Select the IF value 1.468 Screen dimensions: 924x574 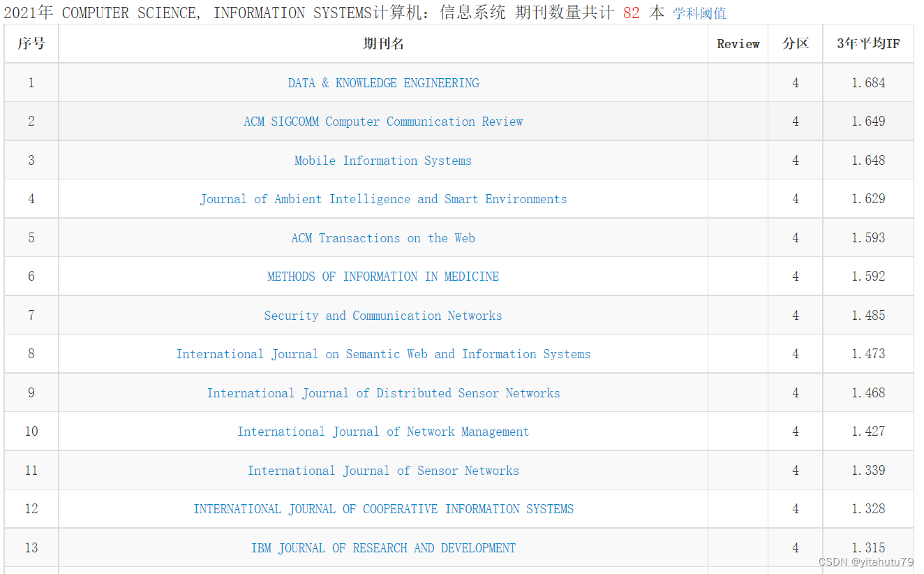(x=868, y=393)
